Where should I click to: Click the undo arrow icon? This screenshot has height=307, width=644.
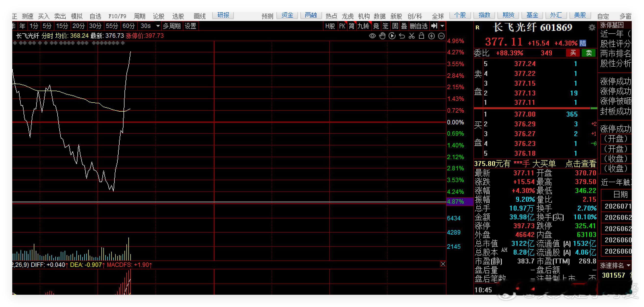coord(402,36)
